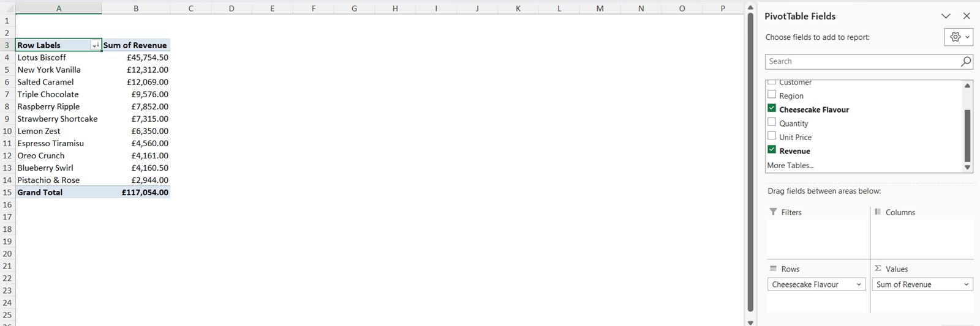Select column A header
The image size is (980, 326).
59,9
